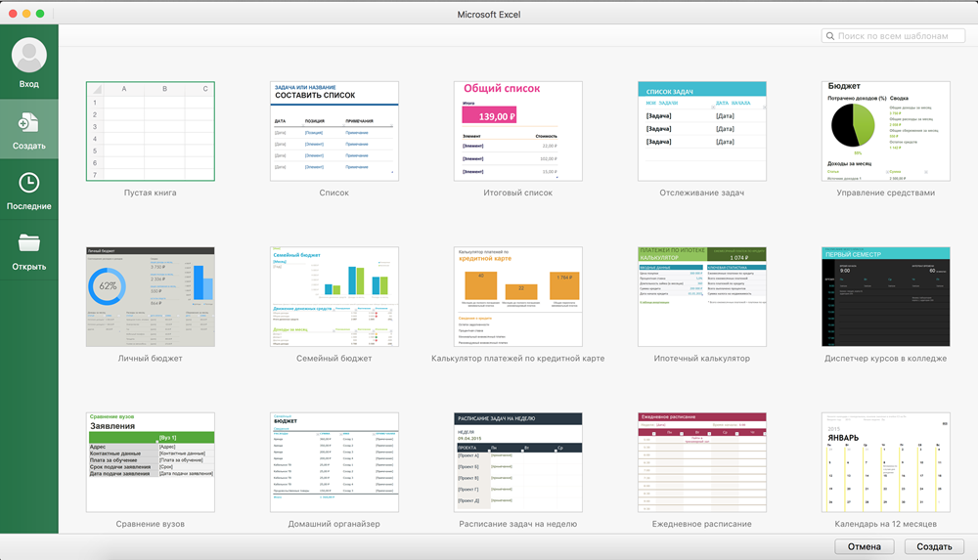The height and width of the screenshot is (560, 978).
Task: Click the user account avatar icon
Action: tap(29, 56)
